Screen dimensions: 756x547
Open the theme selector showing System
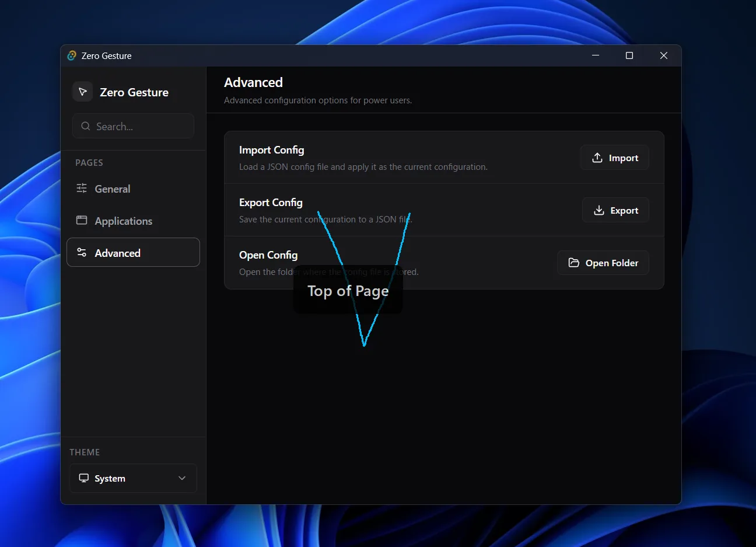click(x=133, y=478)
